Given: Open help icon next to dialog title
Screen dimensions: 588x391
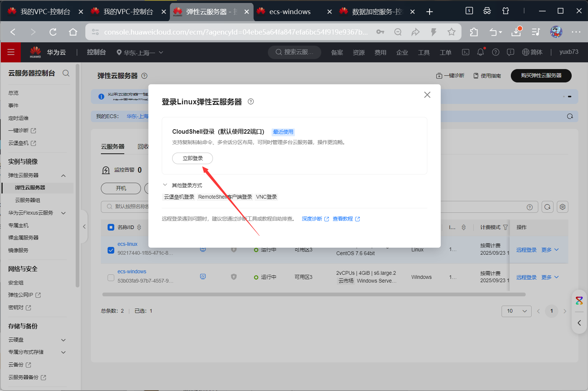Looking at the screenshot, I should pyautogui.click(x=251, y=101).
